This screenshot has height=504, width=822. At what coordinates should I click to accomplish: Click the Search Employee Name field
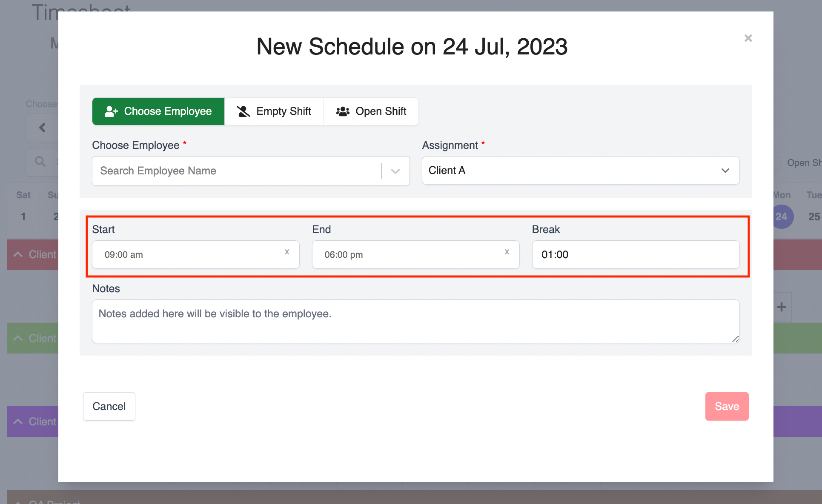236,171
